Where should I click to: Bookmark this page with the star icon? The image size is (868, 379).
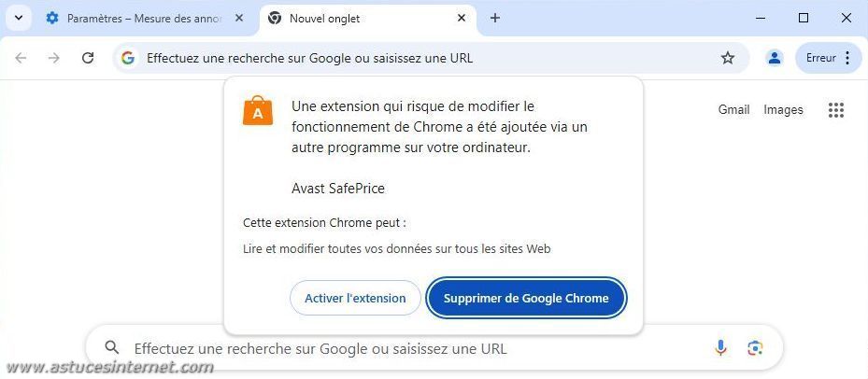click(728, 58)
